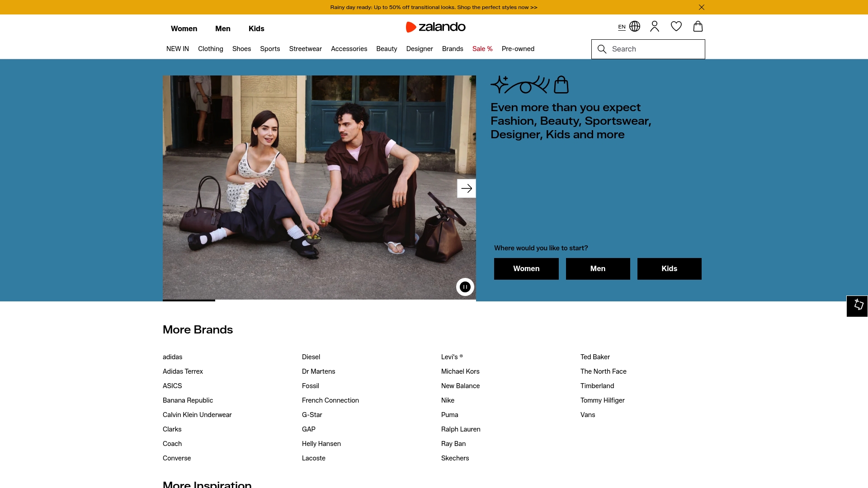
Task: Open the Diesel brand link
Action: 311,357
